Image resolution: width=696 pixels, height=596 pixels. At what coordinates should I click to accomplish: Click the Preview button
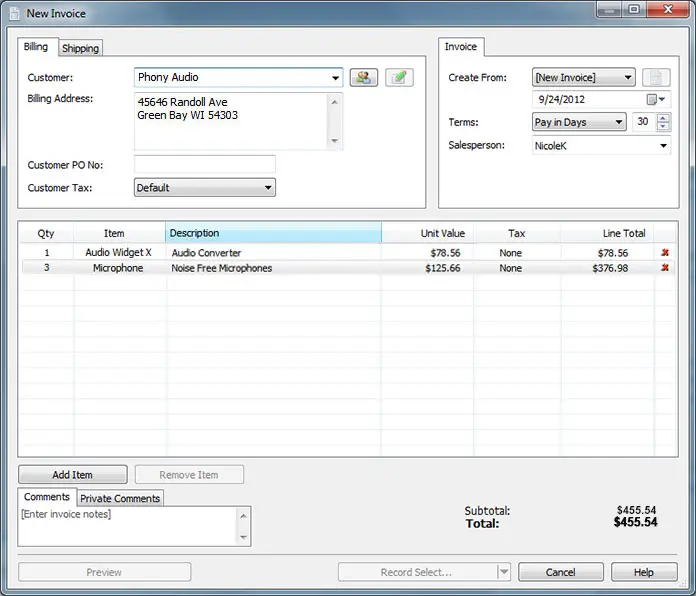click(104, 572)
